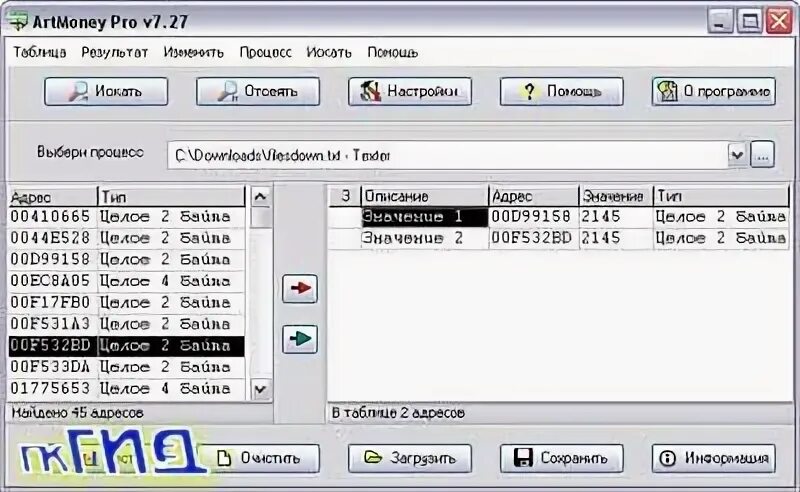Click address cell 00D99158 in table
The height and width of the screenshot is (492, 800).
click(533, 217)
